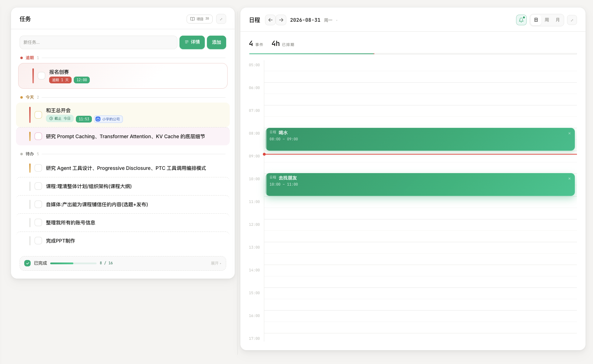Check off the 完成PPT制作 task
Screen dimensions: 593x364
38,241
